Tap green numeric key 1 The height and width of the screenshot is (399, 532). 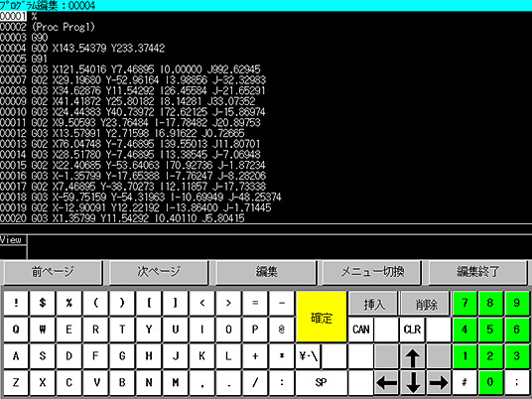click(x=465, y=356)
